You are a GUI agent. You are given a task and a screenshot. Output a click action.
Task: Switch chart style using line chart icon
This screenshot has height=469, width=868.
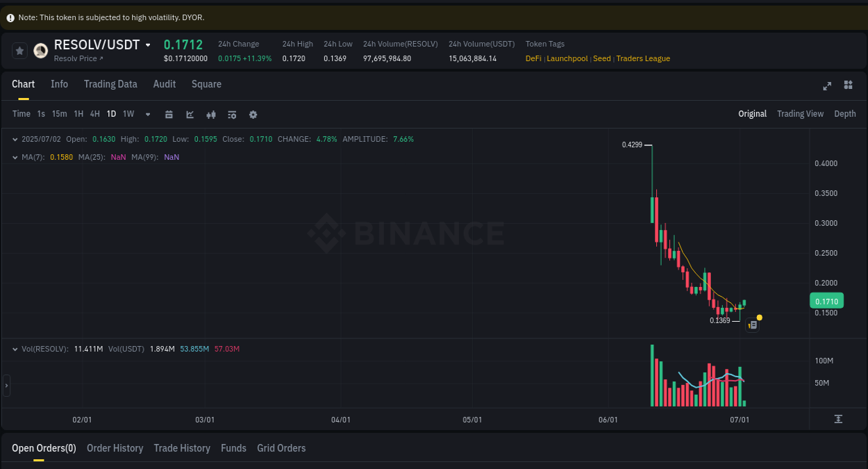(190, 114)
